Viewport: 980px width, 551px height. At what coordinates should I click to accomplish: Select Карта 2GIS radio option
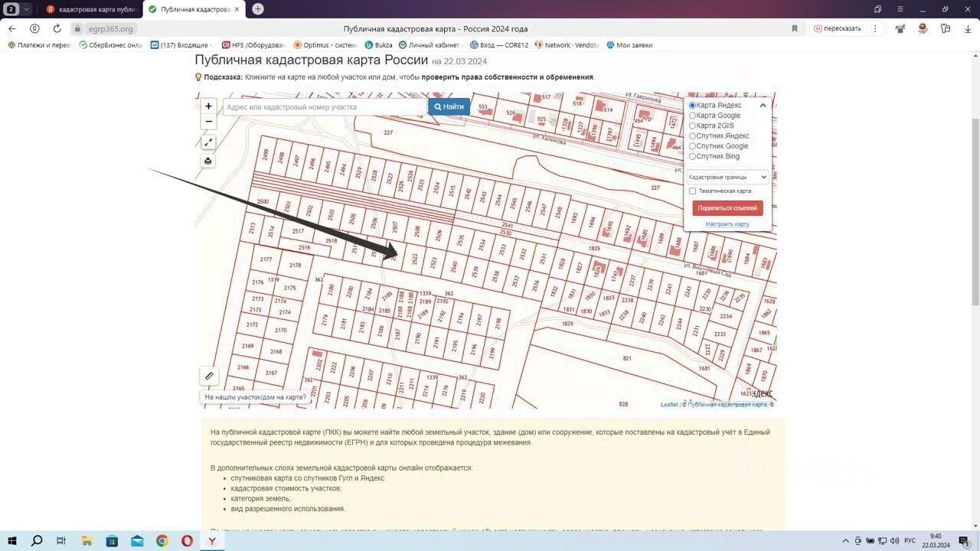692,126
